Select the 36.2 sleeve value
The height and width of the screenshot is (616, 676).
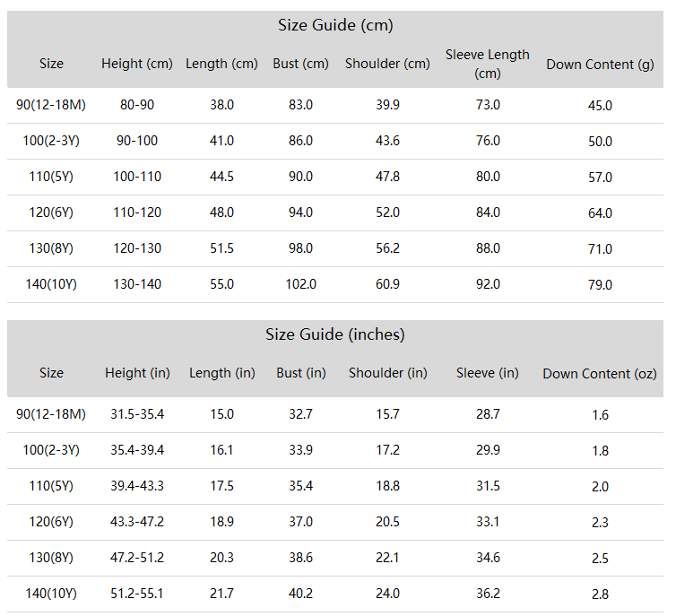(488, 594)
